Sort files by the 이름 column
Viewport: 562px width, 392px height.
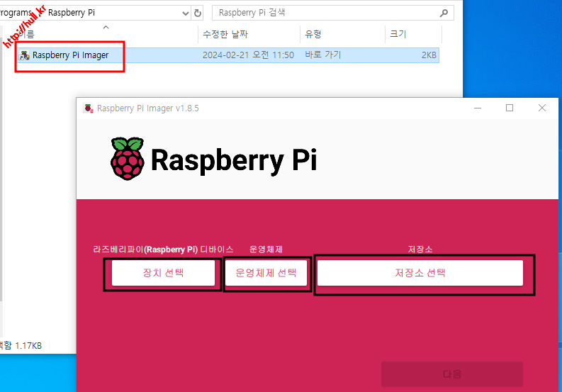pyautogui.click(x=28, y=34)
